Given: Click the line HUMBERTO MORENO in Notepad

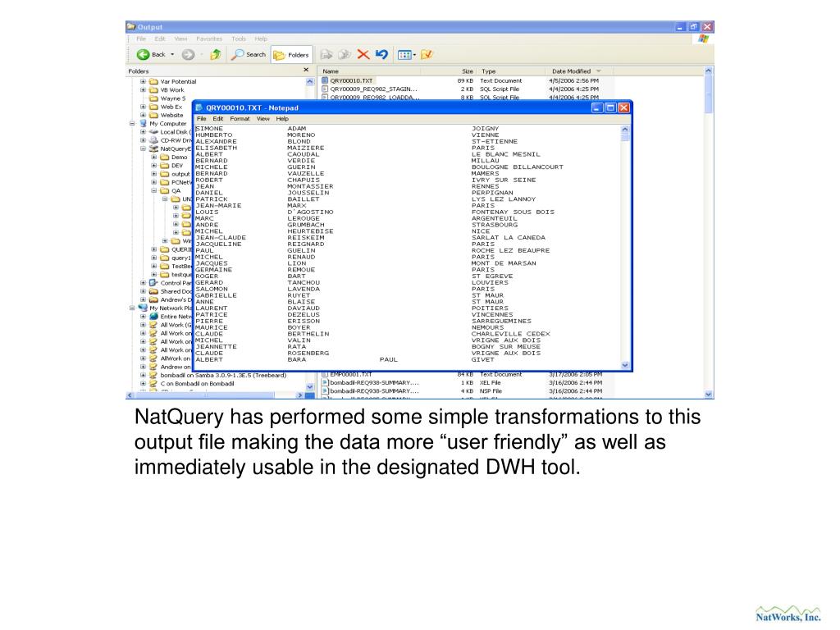Looking at the screenshot, I should coord(347,135).
